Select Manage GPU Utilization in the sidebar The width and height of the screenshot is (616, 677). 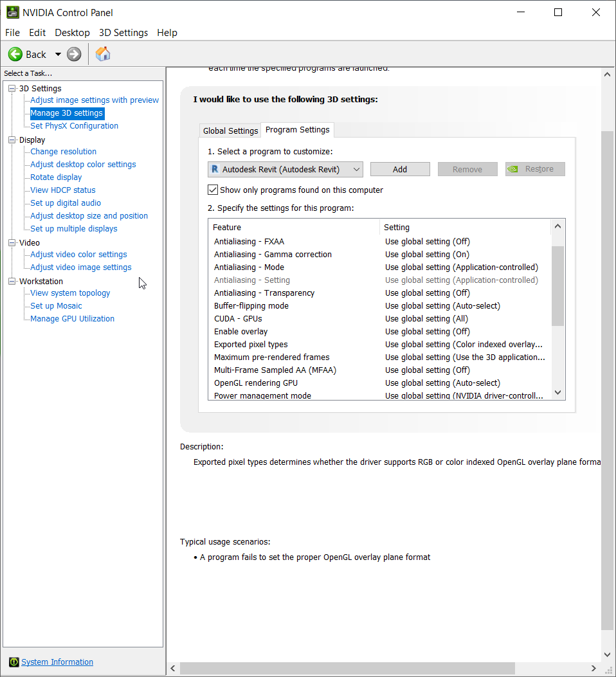click(x=72, y=318)
